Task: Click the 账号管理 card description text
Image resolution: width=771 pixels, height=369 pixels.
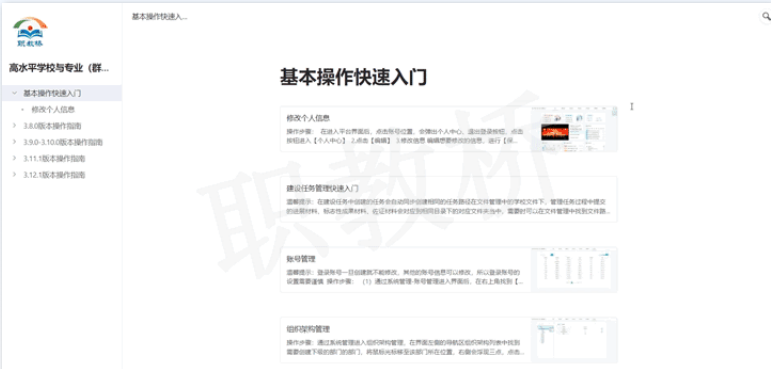Action: pyautogui.click(x=404, y=277)
